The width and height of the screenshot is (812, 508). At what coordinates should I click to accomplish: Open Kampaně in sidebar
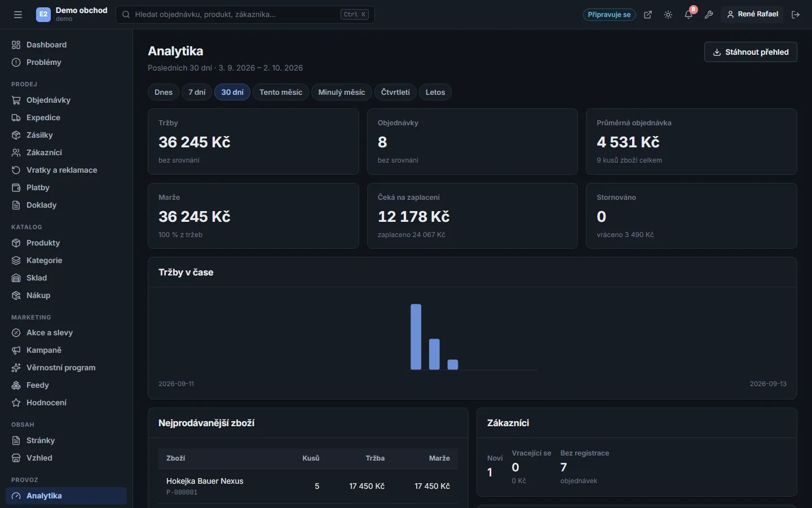66,350
